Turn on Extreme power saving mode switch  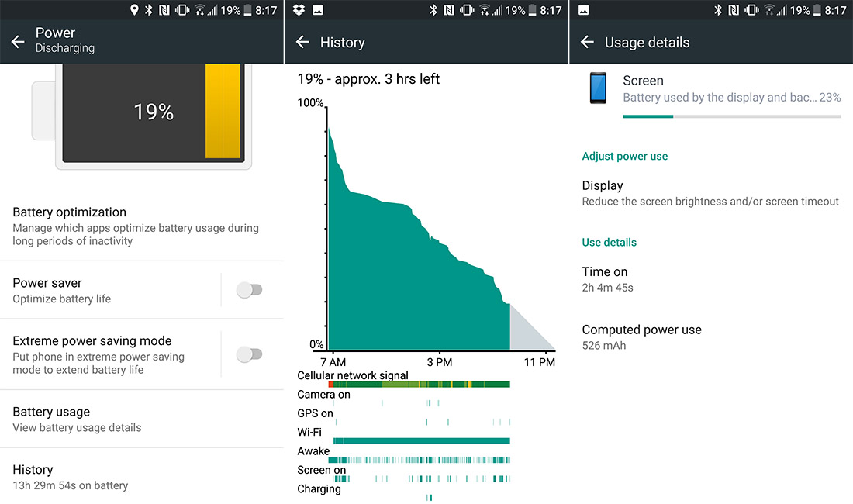[249, 354]
